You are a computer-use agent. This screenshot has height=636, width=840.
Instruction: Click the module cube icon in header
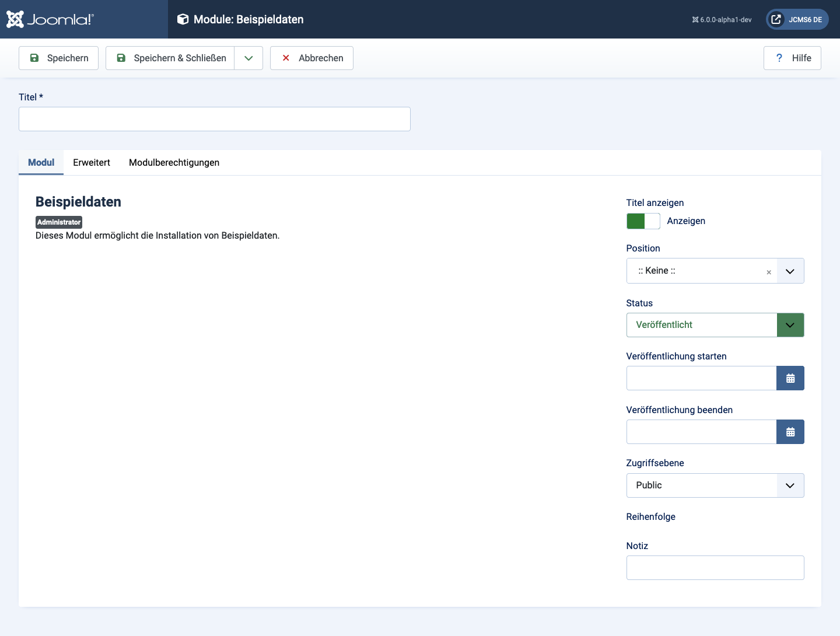pyautogui.click(x=183, y=19)
